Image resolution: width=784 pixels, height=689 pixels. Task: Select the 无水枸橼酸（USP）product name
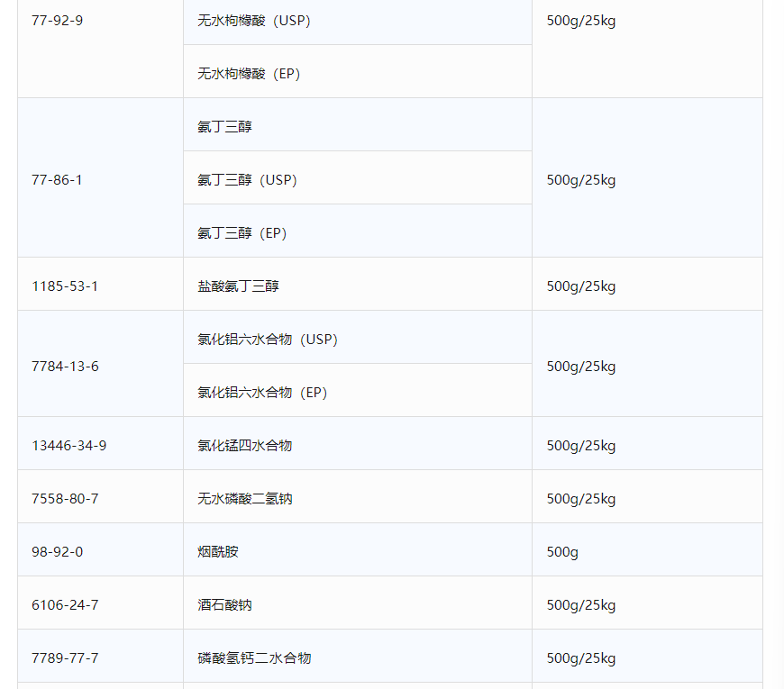coord(253,21)
